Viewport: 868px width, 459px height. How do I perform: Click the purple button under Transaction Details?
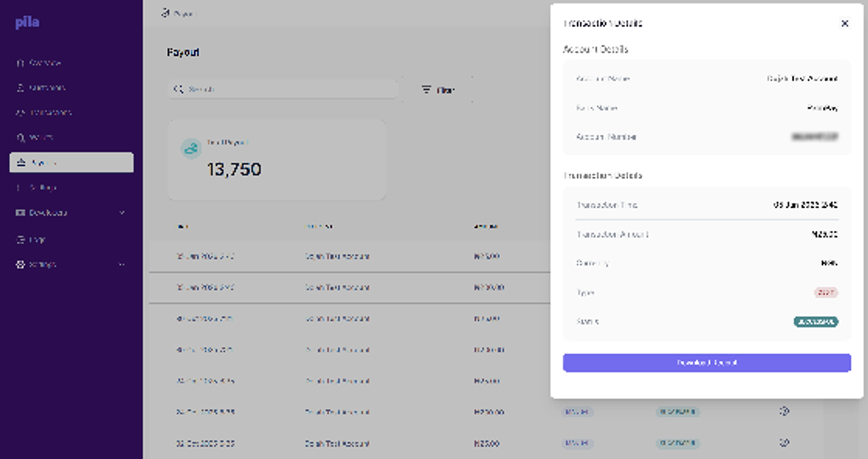pos(707,362)
